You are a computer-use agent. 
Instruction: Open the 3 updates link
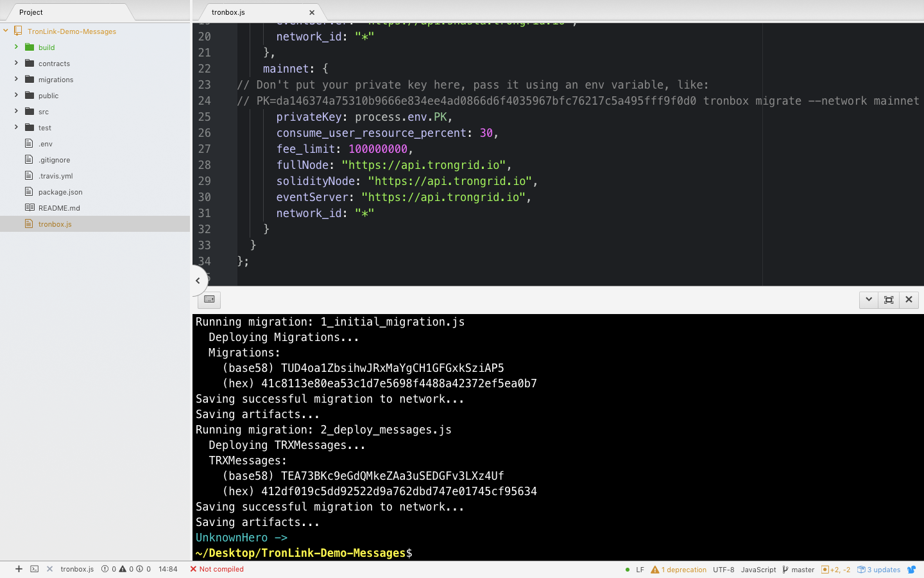(884, 570)
